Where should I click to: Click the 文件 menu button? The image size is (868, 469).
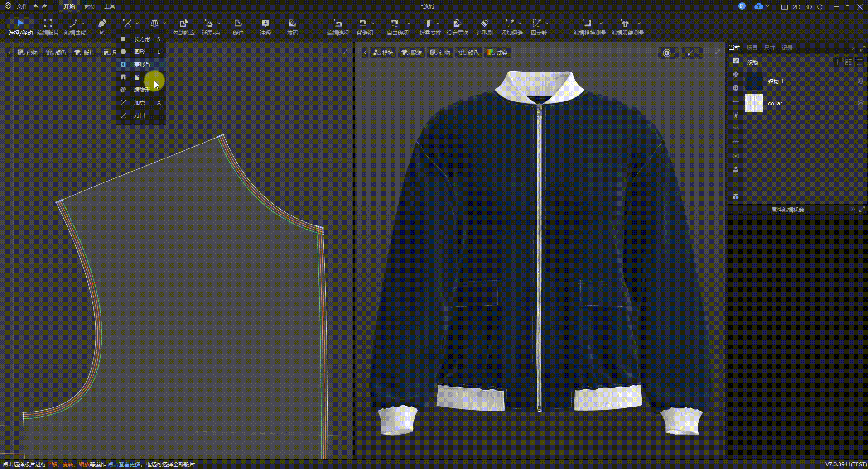[22, 6]
